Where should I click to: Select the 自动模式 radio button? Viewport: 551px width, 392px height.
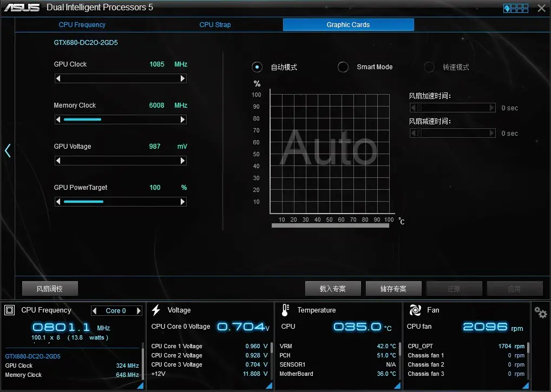pos(257,67)
